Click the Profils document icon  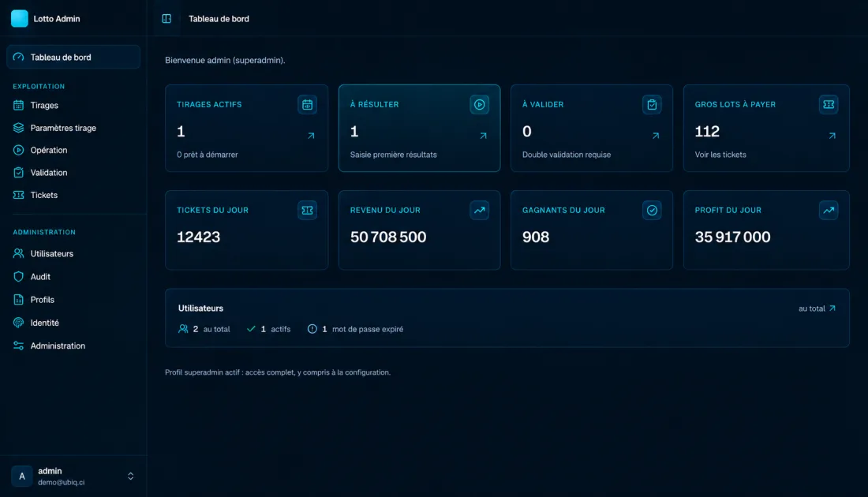click(x=18, y=300)
